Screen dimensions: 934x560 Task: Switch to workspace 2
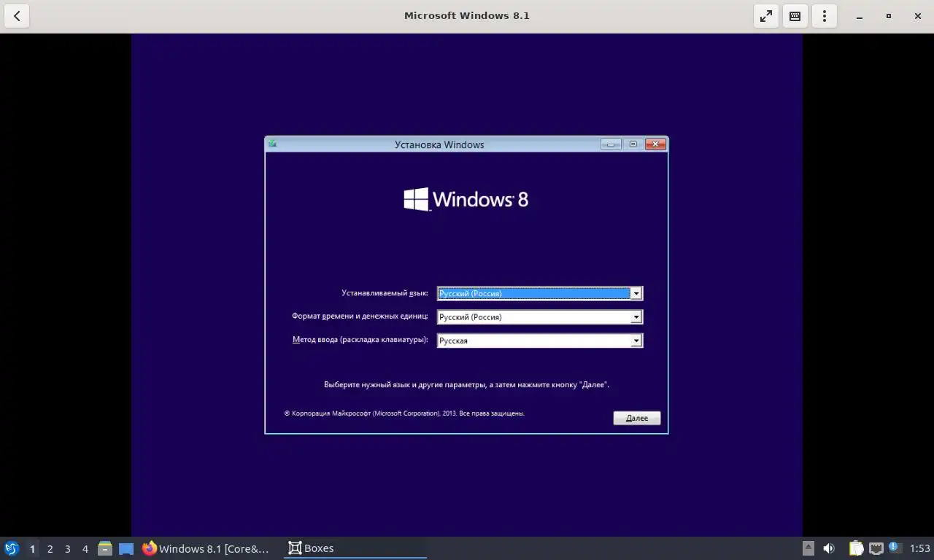pos(50,548)
